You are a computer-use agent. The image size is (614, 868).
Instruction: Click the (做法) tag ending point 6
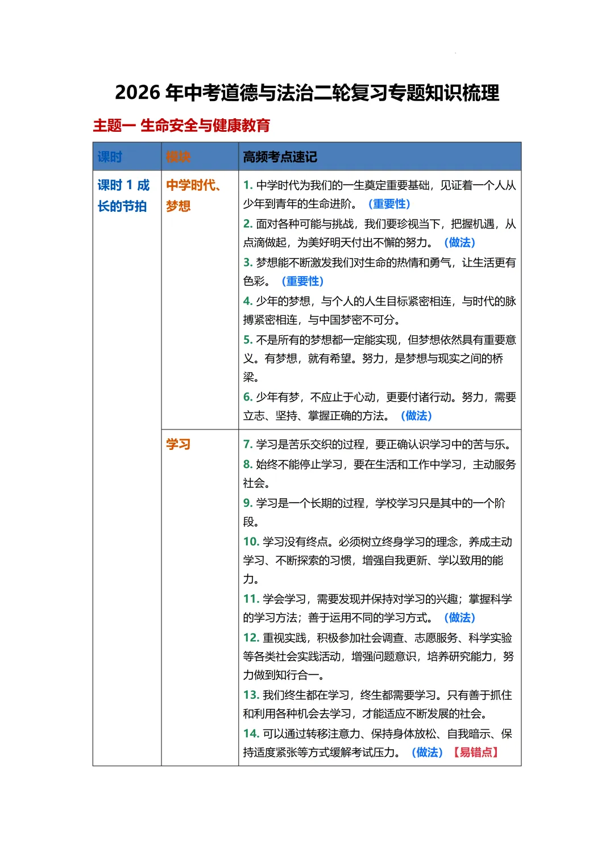click(x=417, y=416)
